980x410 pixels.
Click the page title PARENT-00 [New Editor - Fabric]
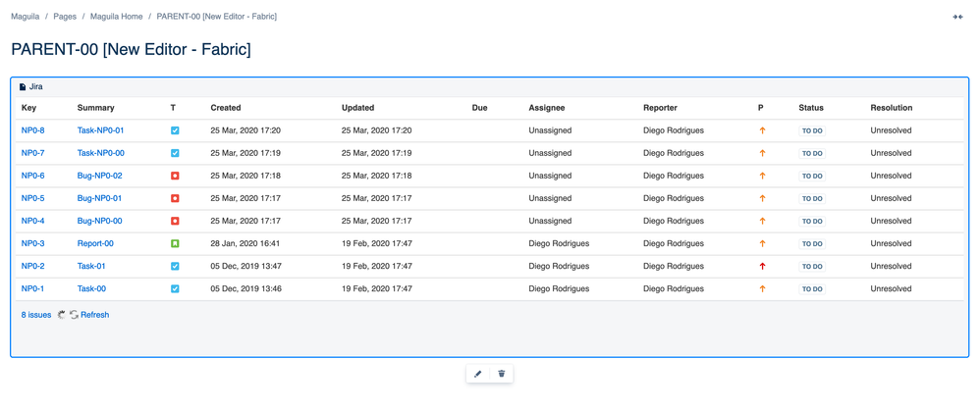[x=132, y=50]
